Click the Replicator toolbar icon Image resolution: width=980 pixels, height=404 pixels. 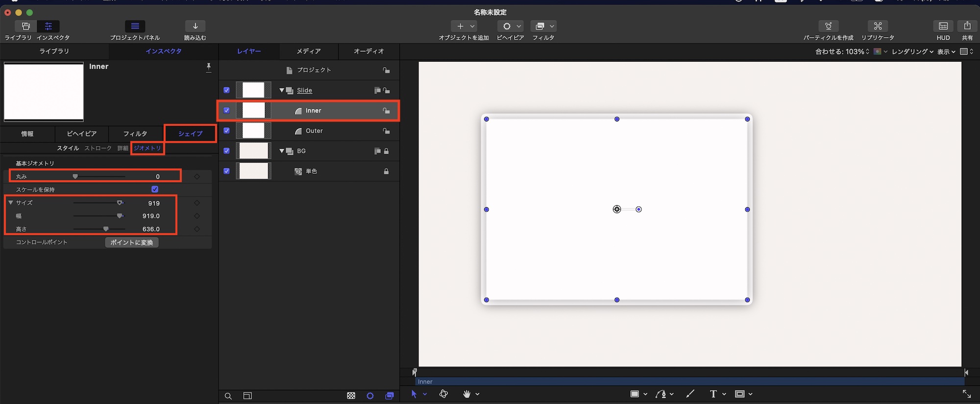[x=878, y=26]
